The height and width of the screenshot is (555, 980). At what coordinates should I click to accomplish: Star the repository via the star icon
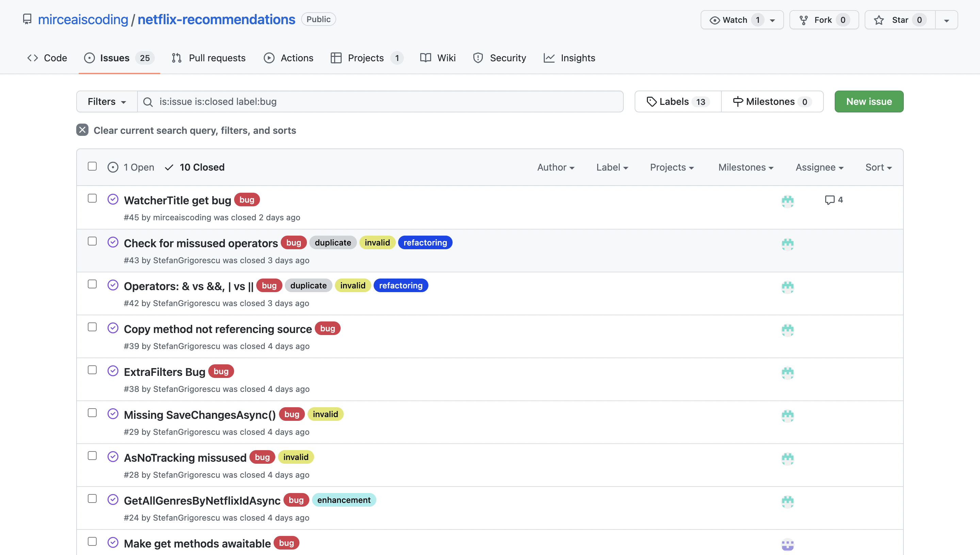point(879,20)
